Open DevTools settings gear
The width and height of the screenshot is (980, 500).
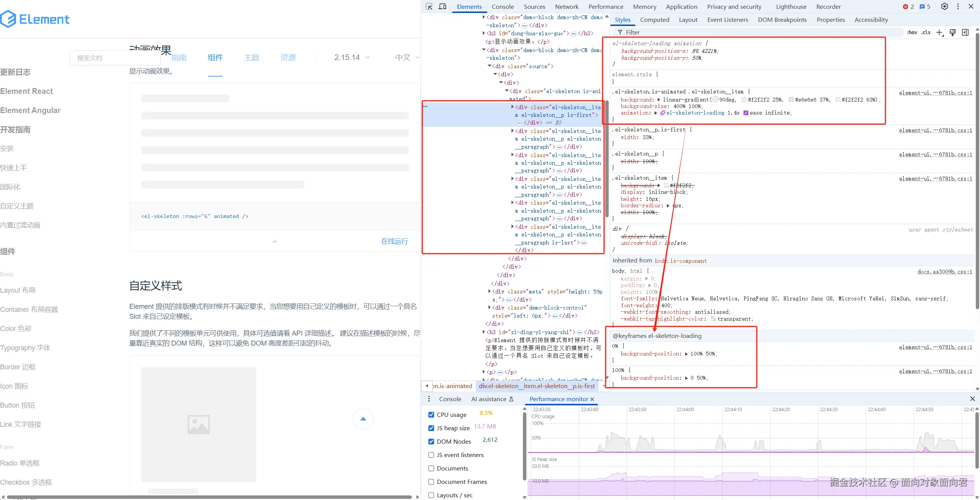click(x=944, y=7)
